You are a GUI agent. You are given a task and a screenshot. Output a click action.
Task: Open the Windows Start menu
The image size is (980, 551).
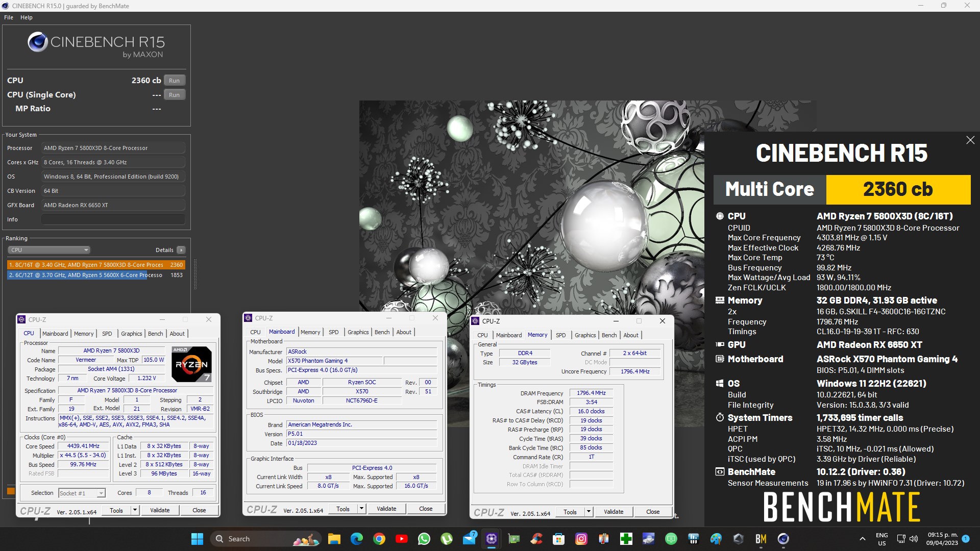[x=197, y=539]
